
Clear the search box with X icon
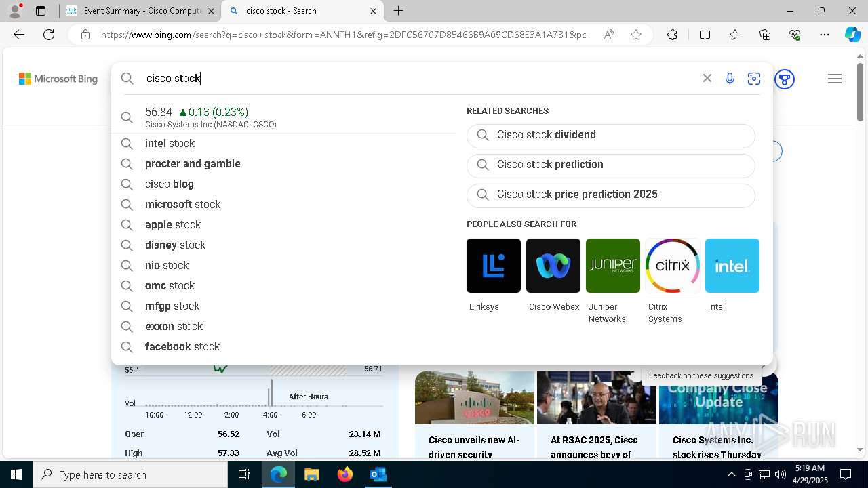[x=707, y=79]
